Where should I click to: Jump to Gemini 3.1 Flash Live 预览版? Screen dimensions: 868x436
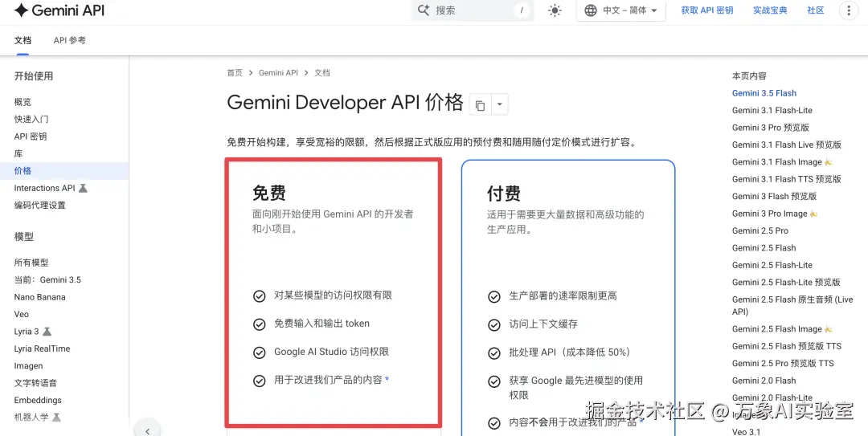coord(787,145)
